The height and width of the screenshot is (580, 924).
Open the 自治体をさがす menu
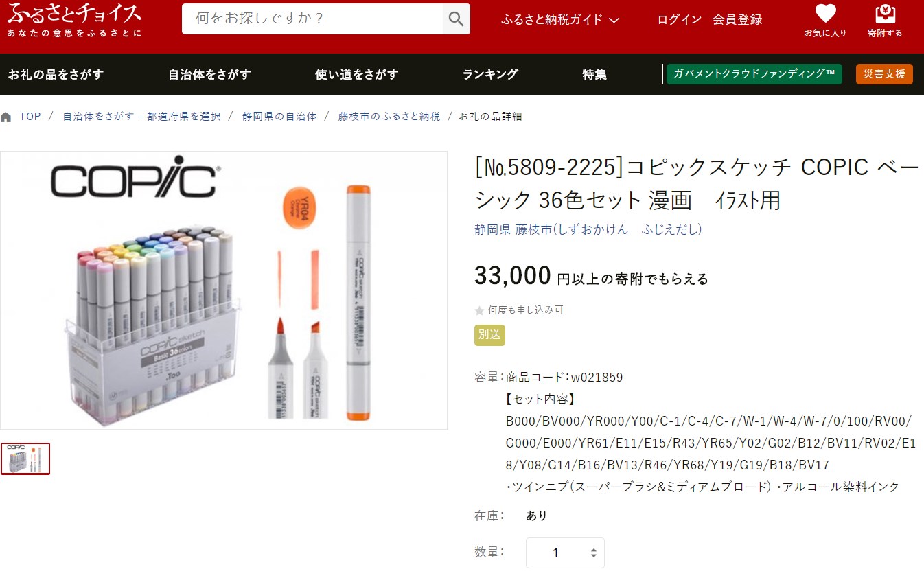click(209, 74)
